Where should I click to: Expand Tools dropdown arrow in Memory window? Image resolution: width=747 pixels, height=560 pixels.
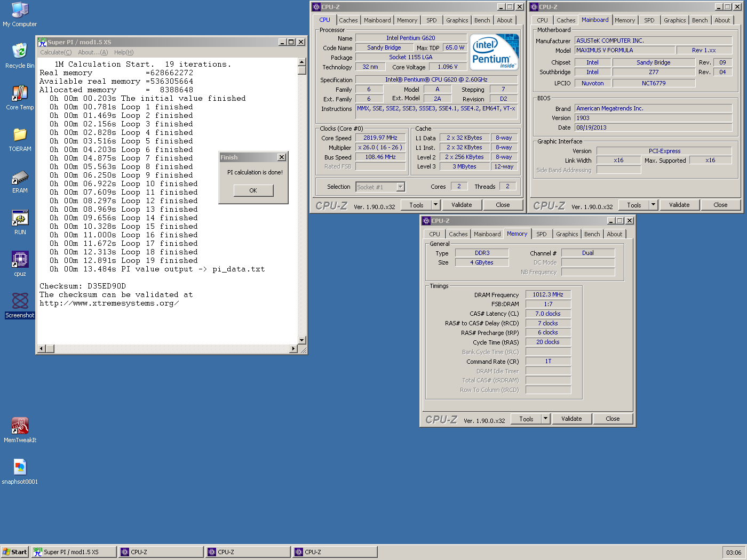(x=546, y=419)
